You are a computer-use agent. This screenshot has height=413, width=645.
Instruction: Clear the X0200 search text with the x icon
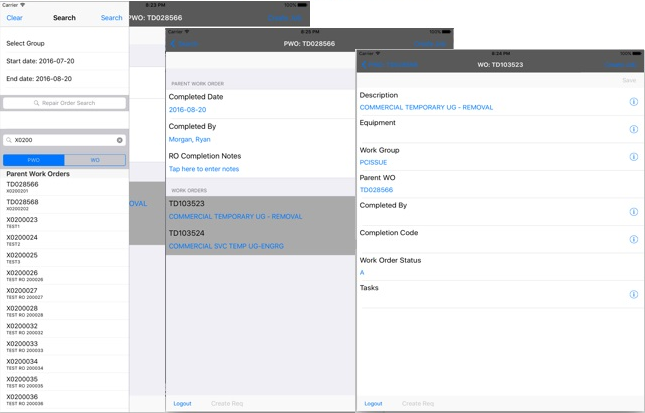point(120,140)
